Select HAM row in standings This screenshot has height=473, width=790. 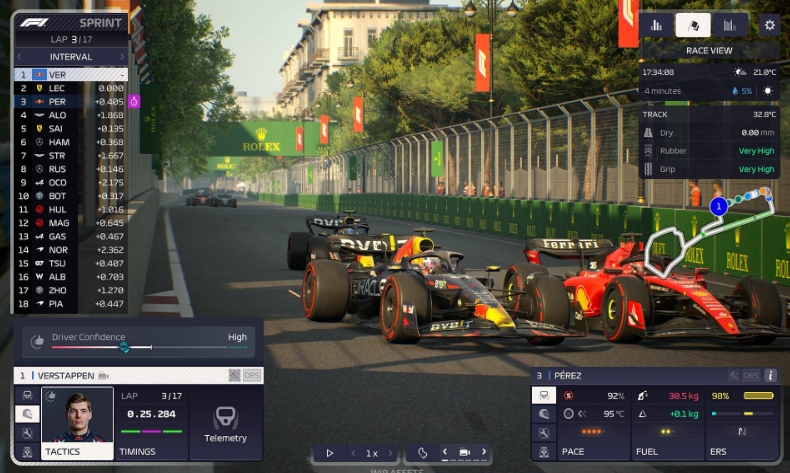[x=71, y=142]
